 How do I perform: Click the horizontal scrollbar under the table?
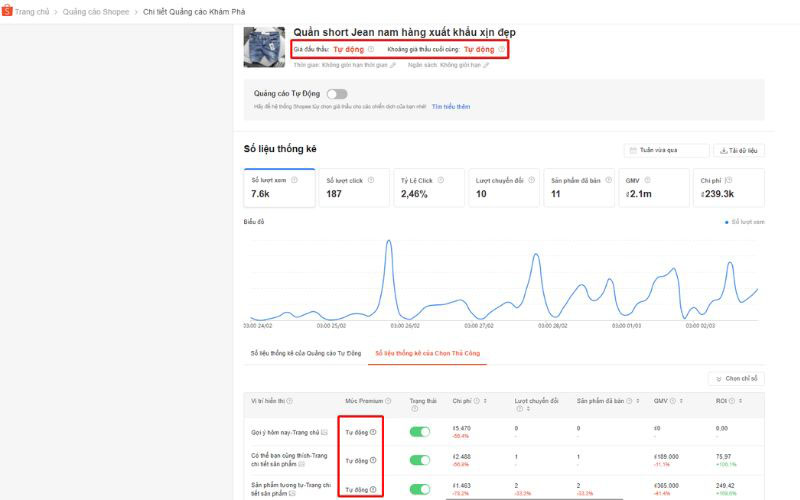coord(535,498)
